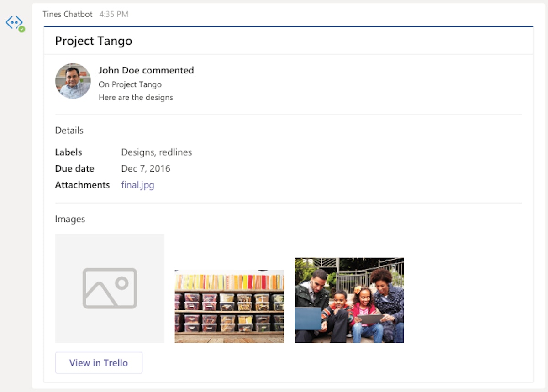Click the Project Tango card title
Viewport: 548px width, 392px height.
(94, 41)
